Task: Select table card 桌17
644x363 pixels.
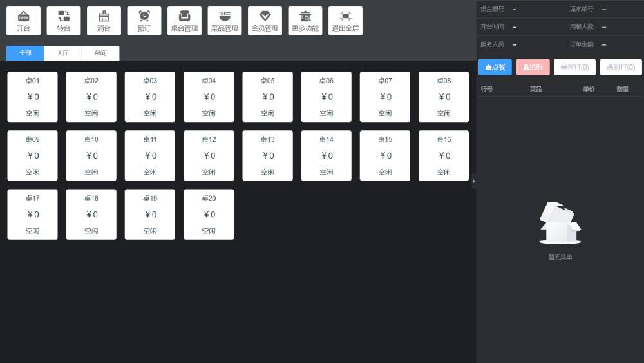Action: pyautogui.click(x=32, y=214)
